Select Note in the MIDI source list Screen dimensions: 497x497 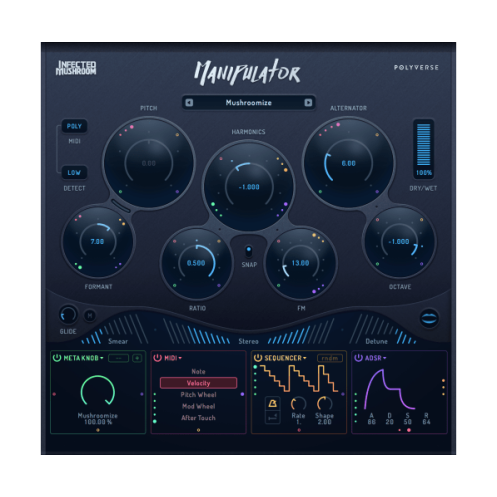pos(198,371)
